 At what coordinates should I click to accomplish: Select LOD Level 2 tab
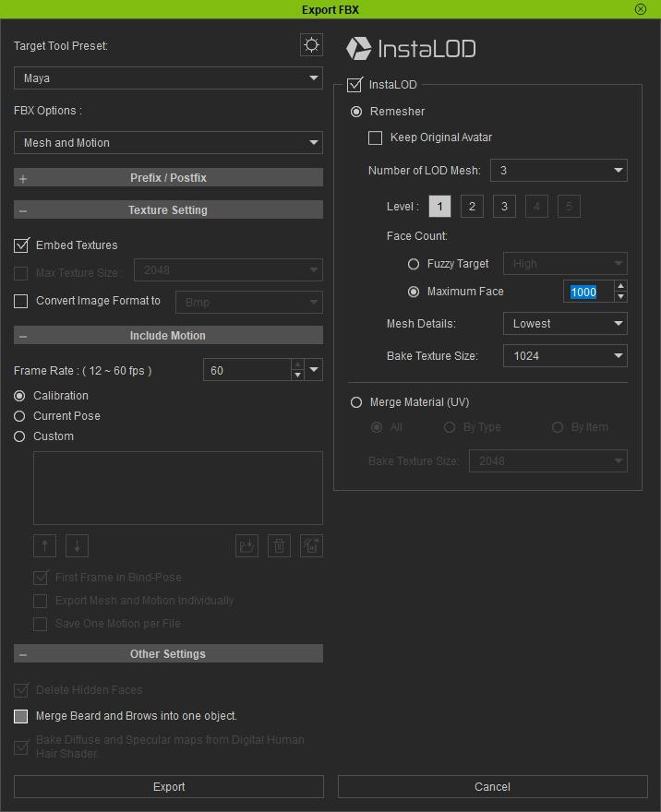click(471, 207)
